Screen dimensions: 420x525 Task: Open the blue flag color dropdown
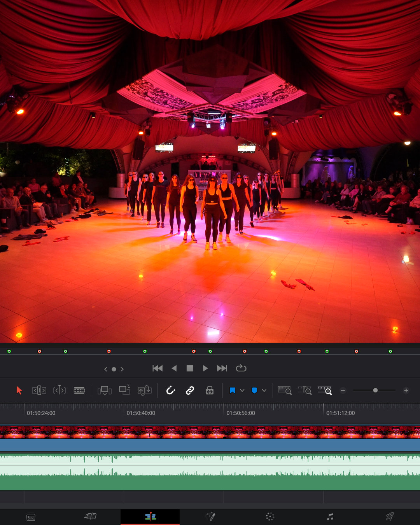[242, 390]
